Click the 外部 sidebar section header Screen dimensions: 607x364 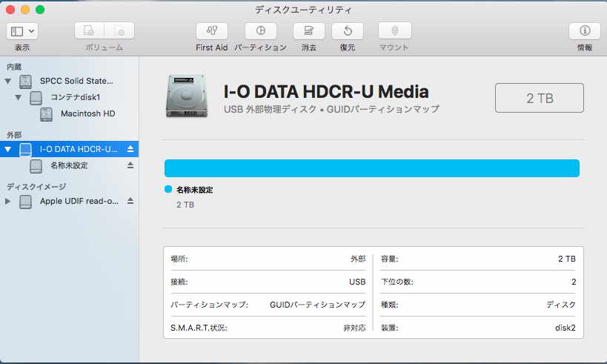click(14, 135)
